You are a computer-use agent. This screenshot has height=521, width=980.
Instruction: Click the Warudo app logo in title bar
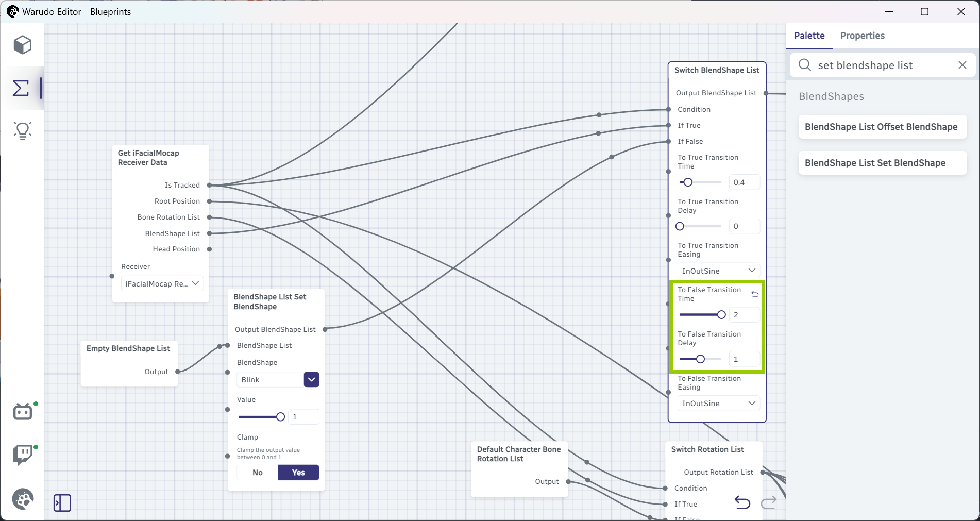tap(12, 11)
